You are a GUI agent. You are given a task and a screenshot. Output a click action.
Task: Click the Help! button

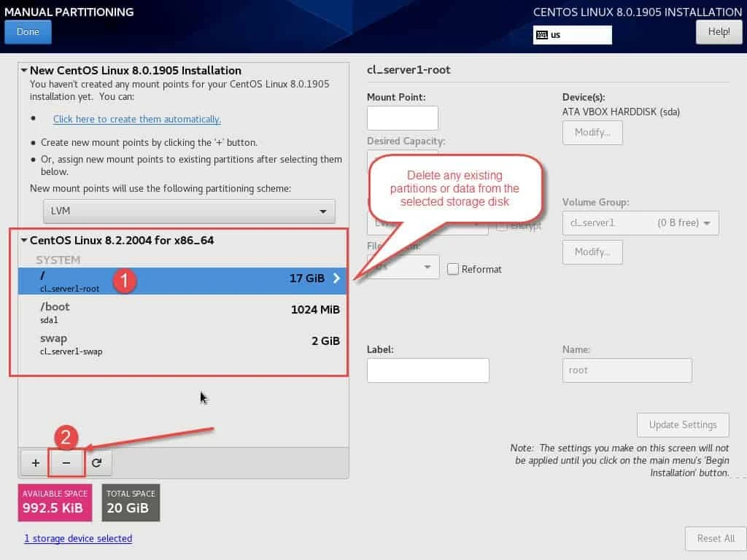click(x=718, y=31)
